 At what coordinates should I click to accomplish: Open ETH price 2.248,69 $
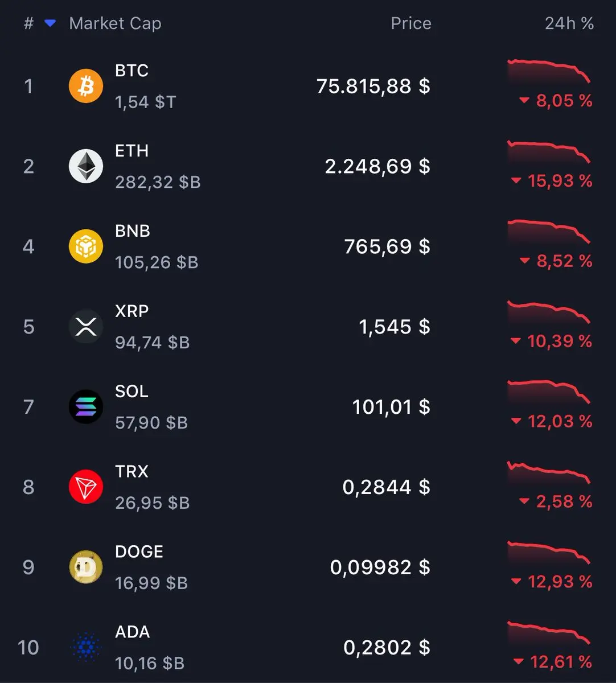[x=377, y=166]
